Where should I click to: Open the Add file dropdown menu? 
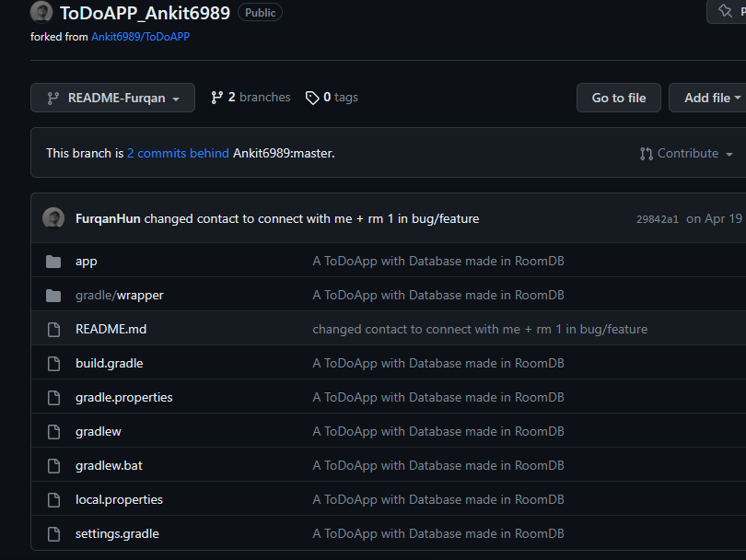pyautogui.click(x=708, y=98)
